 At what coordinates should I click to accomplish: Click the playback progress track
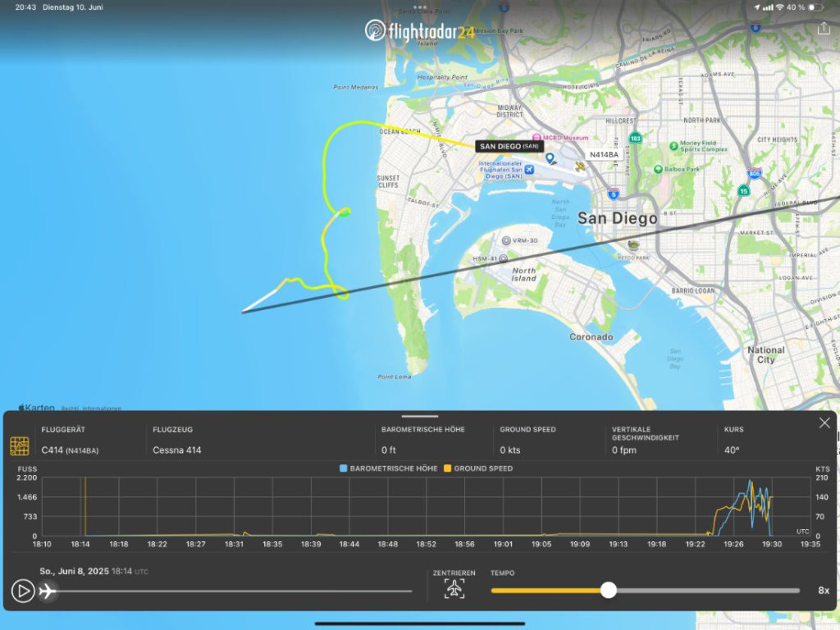coord(233,591)
